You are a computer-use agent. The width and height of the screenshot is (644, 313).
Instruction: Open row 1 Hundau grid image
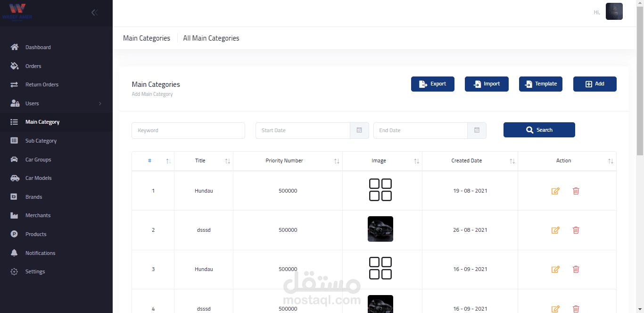pos(380,190)
